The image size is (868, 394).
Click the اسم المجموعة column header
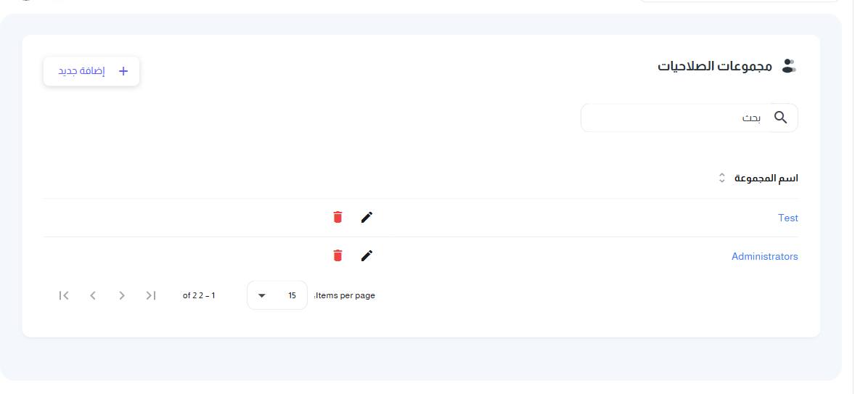[x=766, y=178]
